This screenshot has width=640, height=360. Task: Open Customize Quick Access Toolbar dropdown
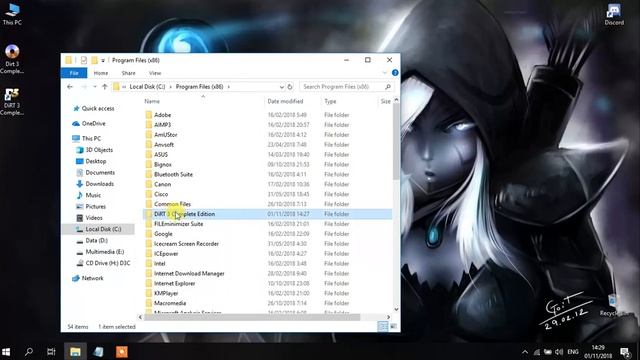(x=103, y=60)
